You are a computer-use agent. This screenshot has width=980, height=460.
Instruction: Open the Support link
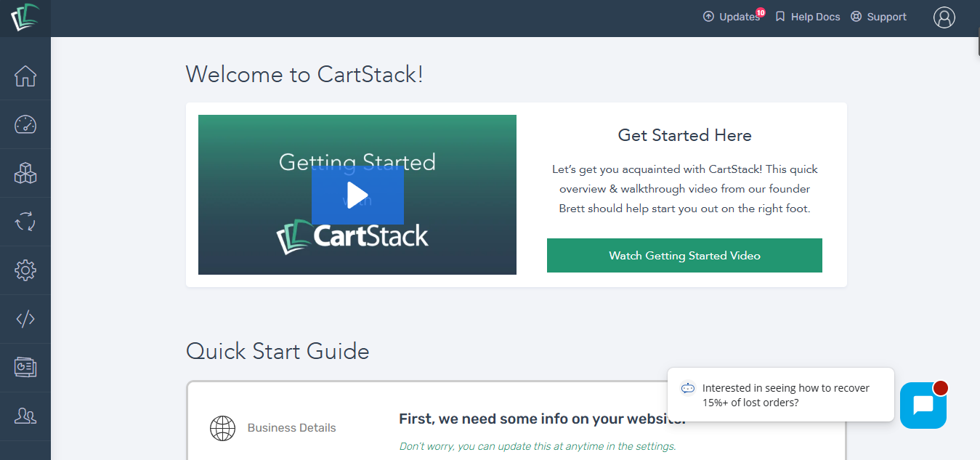pos(878,17)
